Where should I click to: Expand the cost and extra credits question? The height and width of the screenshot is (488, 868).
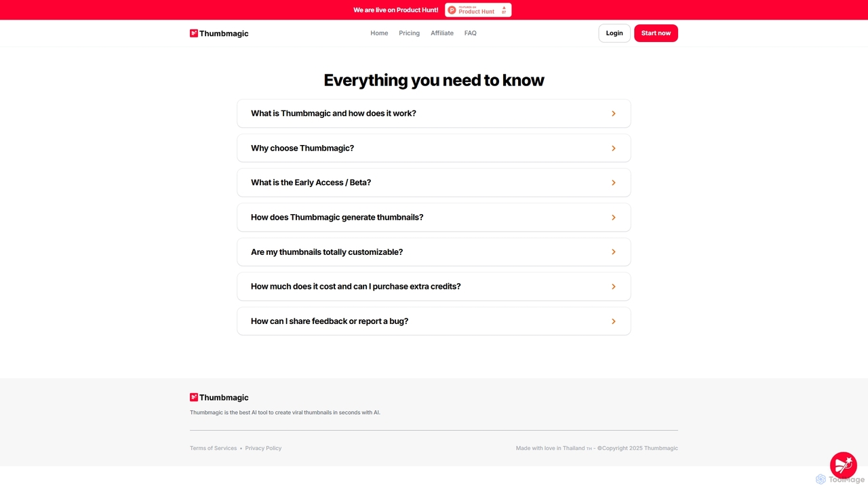point(434,286)
